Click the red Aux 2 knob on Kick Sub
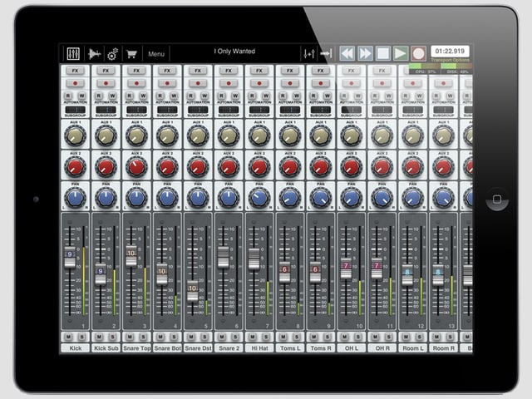Image resolution: width=532 pixels, height=399 pixels. [x=106, y=167]
